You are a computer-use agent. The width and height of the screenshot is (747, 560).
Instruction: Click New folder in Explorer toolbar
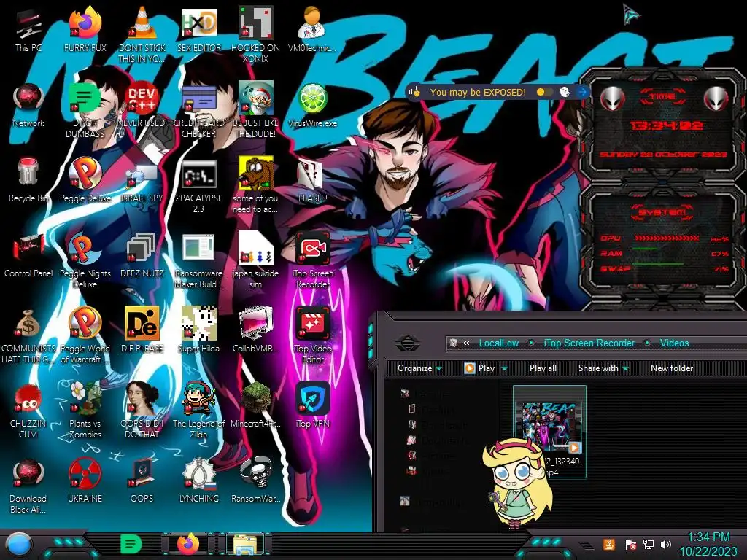coord(672,368)
